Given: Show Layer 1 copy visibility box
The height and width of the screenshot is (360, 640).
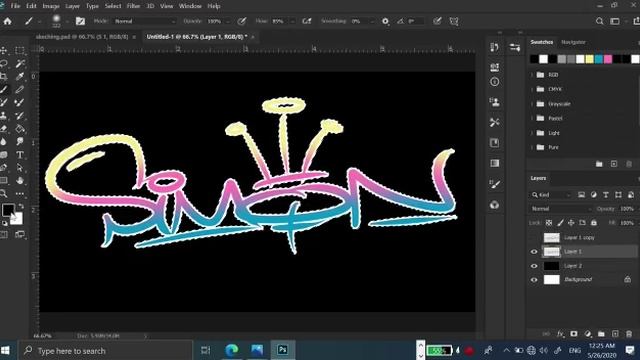Looking at the screenshot, I should [534, 238].
